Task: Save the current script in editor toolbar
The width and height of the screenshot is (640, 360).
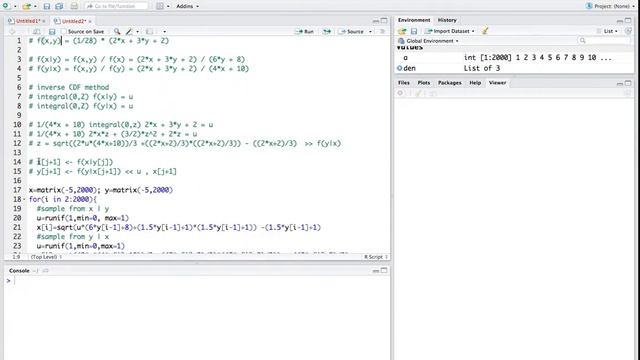Action: point(52,31)
